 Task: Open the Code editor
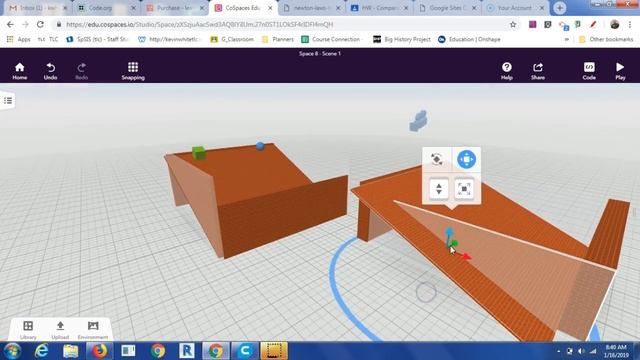[589, 71]
